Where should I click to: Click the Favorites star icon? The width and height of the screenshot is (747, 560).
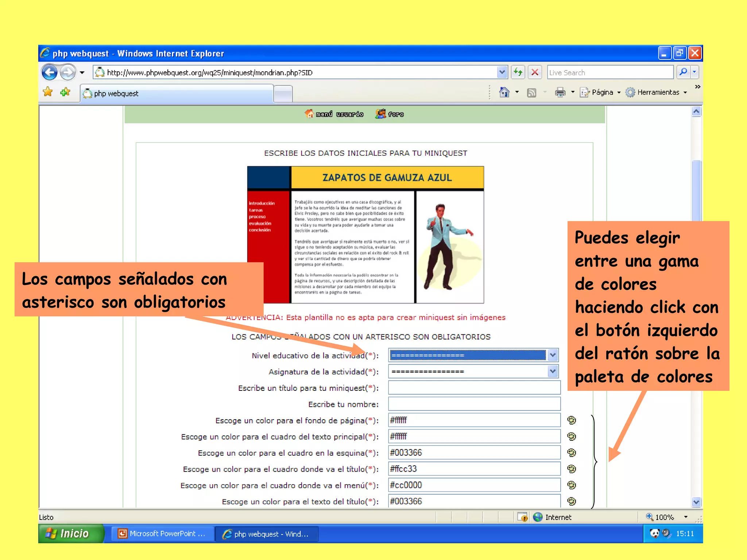pos(48,92)
